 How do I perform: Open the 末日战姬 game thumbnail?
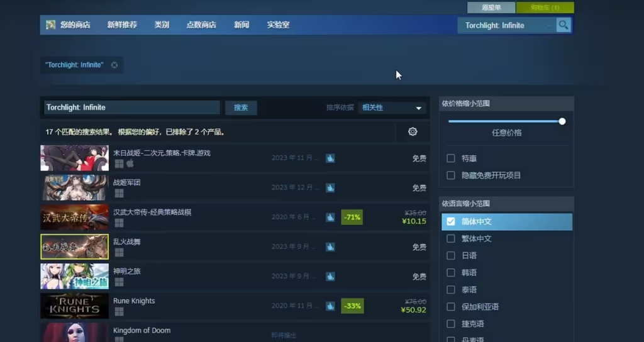(75, 158)
